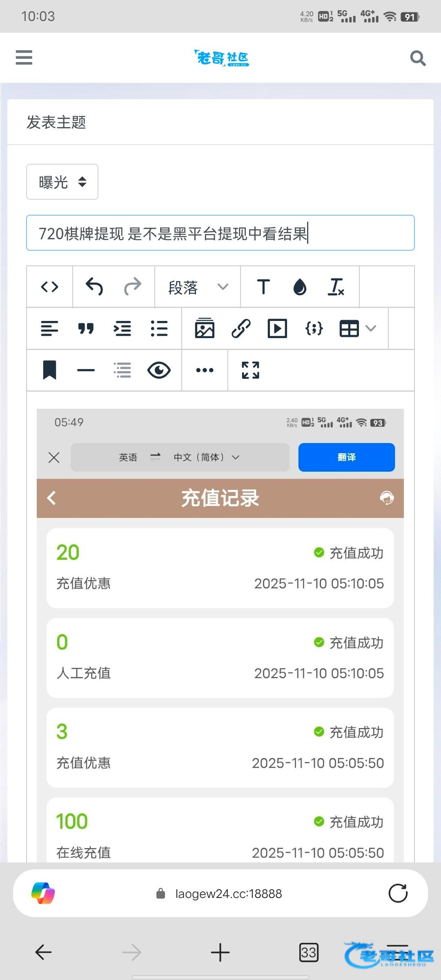Undo the last edit
441x980 pixels.
tap(94, 287)
